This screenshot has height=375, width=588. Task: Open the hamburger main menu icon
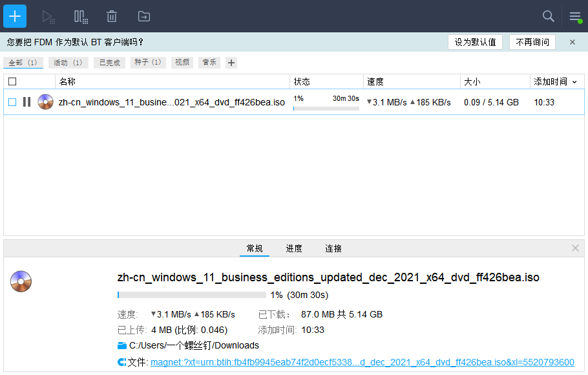click(574, 16)
